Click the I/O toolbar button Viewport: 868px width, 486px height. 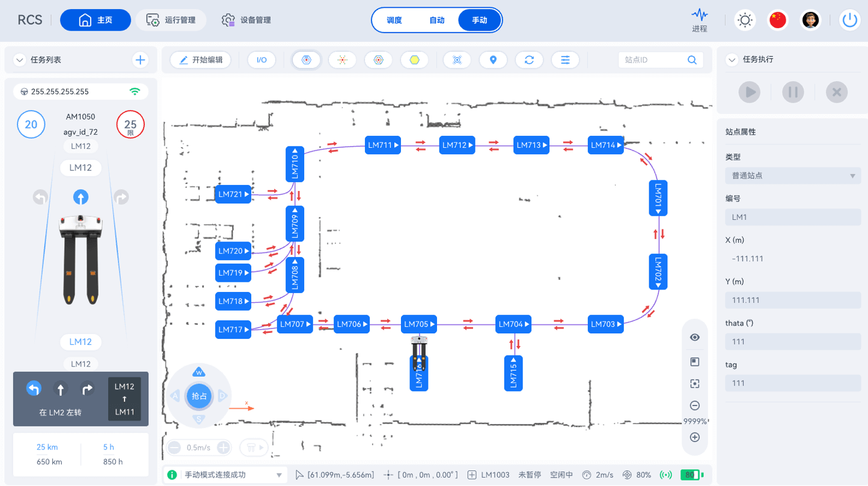(x=261, y=60)
